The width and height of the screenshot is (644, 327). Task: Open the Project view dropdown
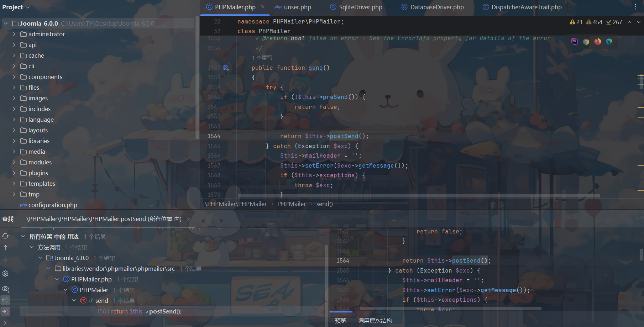[16, 7]
